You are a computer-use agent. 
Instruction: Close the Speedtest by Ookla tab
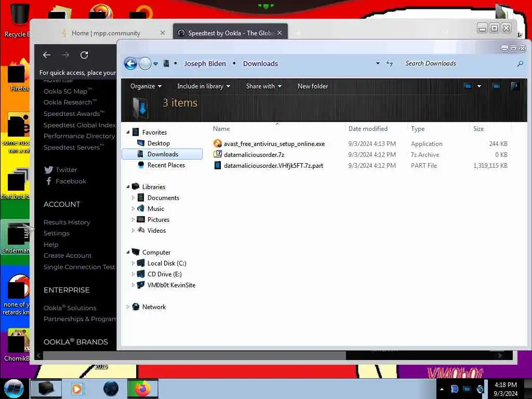tap(280, 33)
